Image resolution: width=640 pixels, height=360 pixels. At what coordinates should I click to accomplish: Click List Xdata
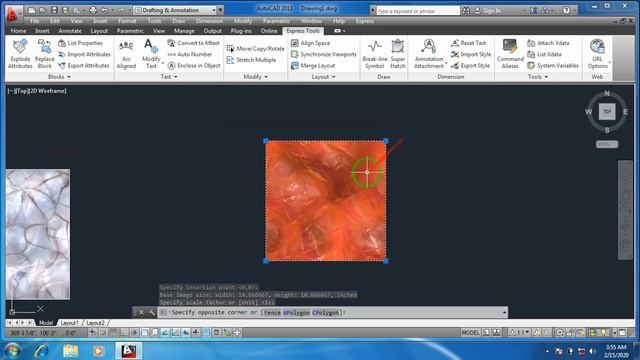pyautogui.click(x=544, y=54)
